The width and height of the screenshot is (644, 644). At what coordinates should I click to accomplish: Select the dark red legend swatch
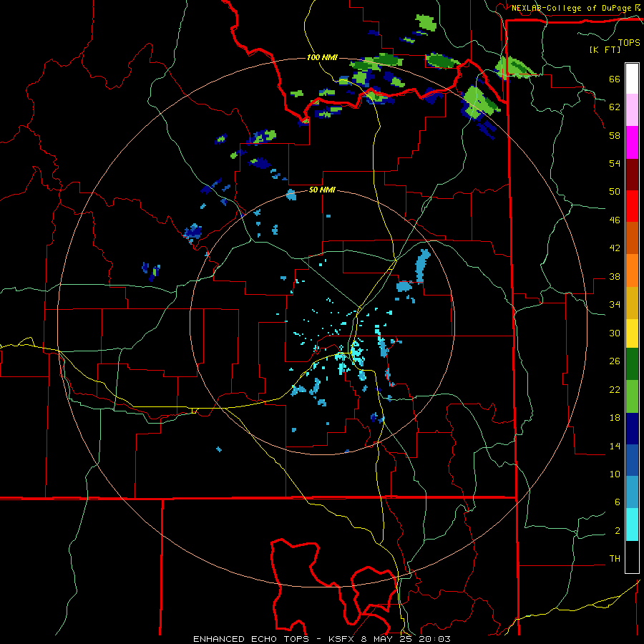coord(632,175)
